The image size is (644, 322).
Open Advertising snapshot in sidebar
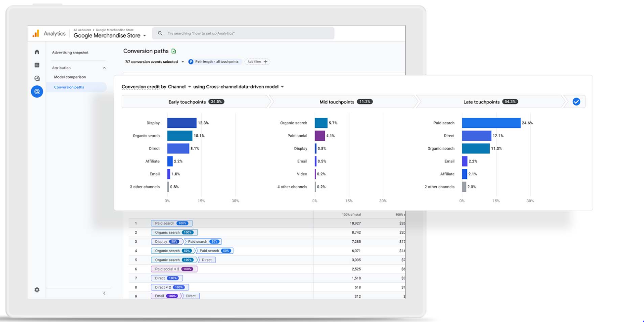click(x=70, y=53)
